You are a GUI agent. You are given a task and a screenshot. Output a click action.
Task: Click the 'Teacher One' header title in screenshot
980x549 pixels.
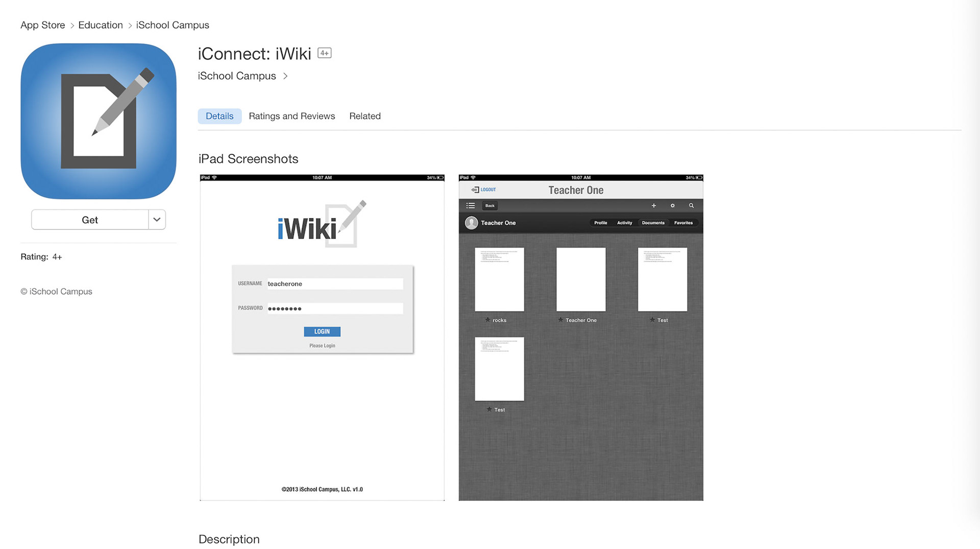pos(576,190)
